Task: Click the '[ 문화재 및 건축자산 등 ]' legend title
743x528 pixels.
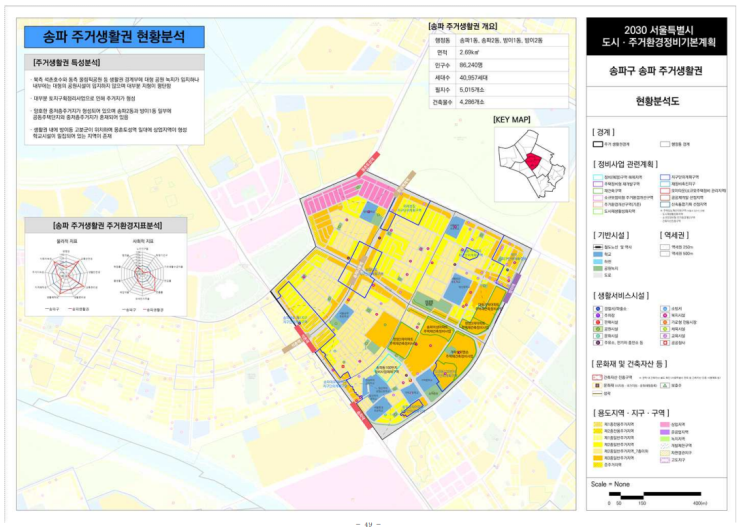Action: (630, 364)
